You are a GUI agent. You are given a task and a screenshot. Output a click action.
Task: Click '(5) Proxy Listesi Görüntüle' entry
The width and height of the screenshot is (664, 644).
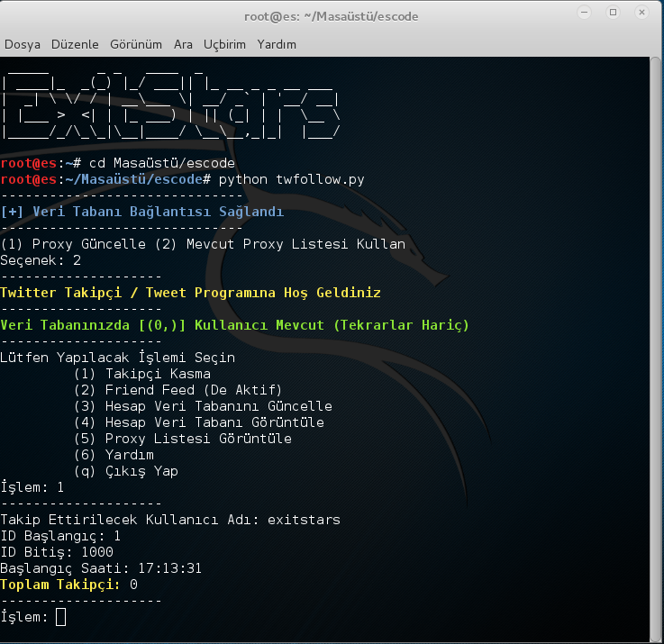[183, 439]
